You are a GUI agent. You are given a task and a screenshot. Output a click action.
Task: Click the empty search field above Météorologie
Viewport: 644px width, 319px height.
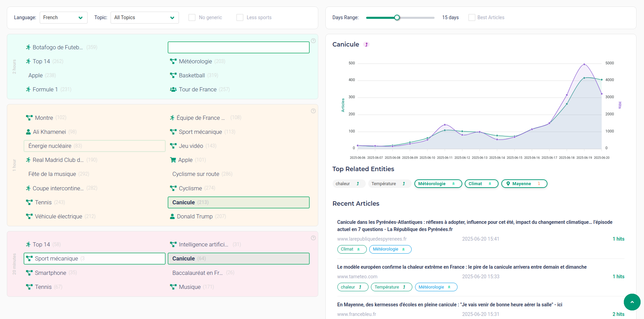pos(238,47)
